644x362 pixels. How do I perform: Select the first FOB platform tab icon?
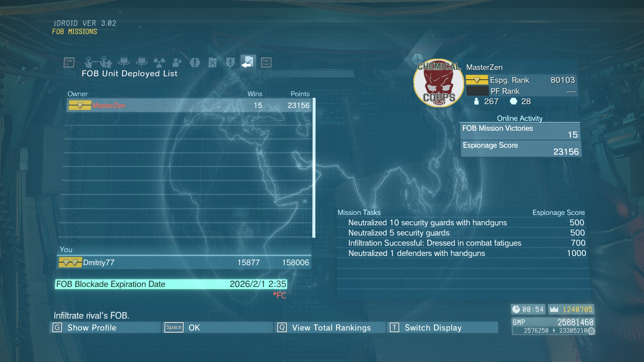pos(124,62)
